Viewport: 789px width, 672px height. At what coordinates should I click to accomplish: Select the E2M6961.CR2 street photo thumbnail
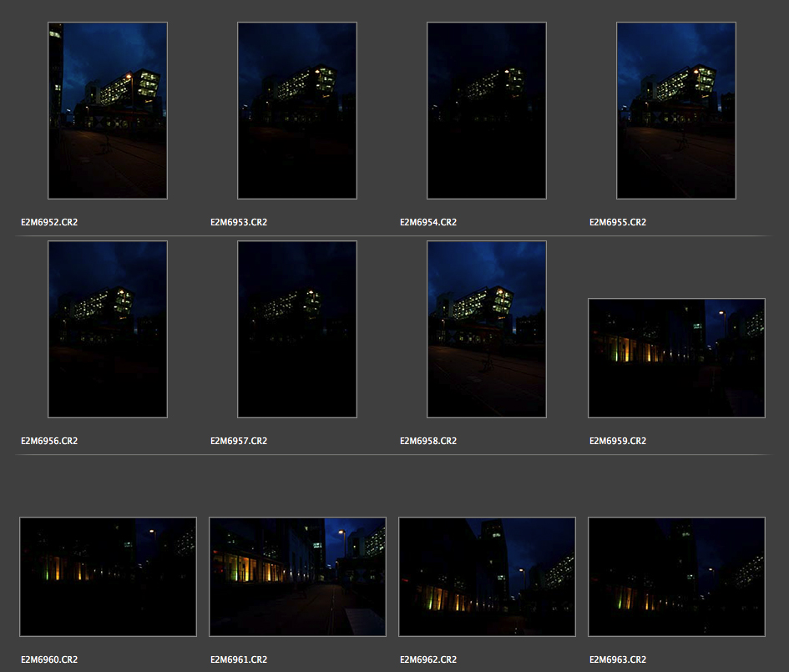tap(297, 576)
